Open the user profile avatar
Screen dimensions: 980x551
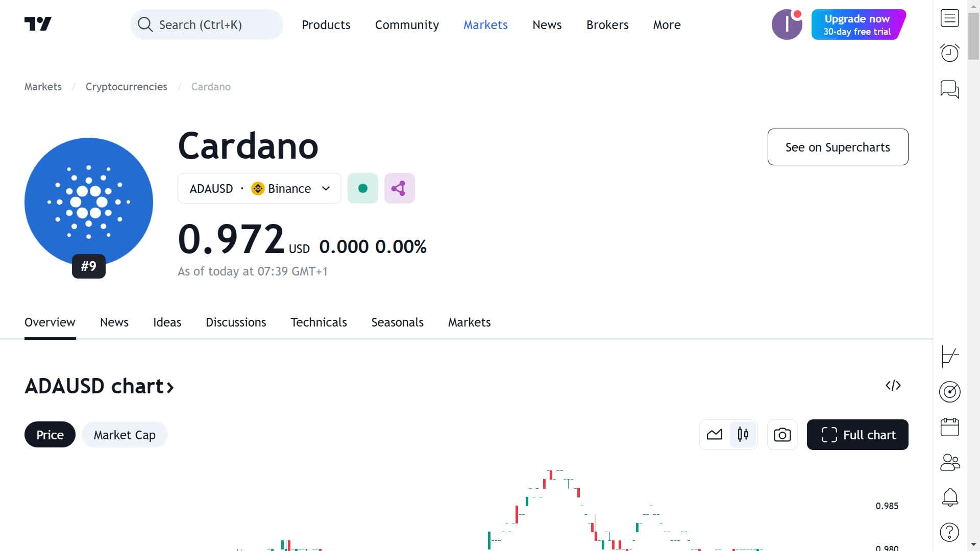click(x=787, y=24)
